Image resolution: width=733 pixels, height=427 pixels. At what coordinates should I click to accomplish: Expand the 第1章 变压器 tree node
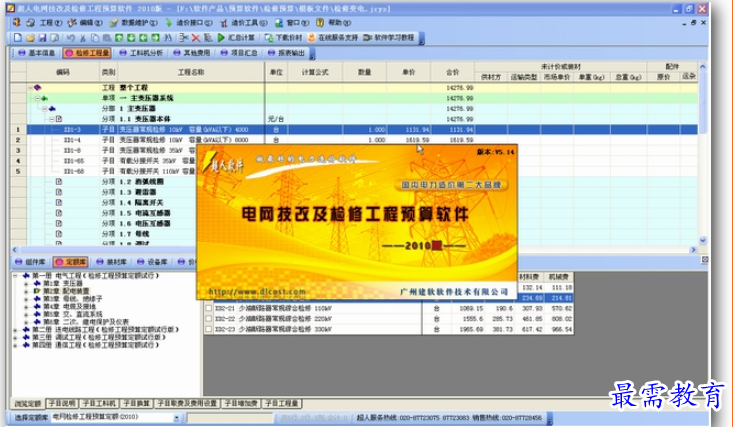point(27,283)
